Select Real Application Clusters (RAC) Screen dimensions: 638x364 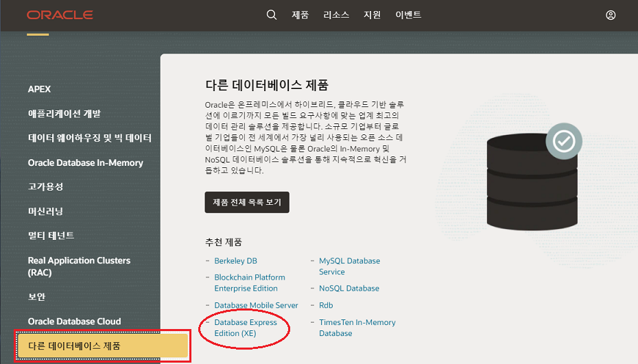pyautogui.click(x=79, y=267)
